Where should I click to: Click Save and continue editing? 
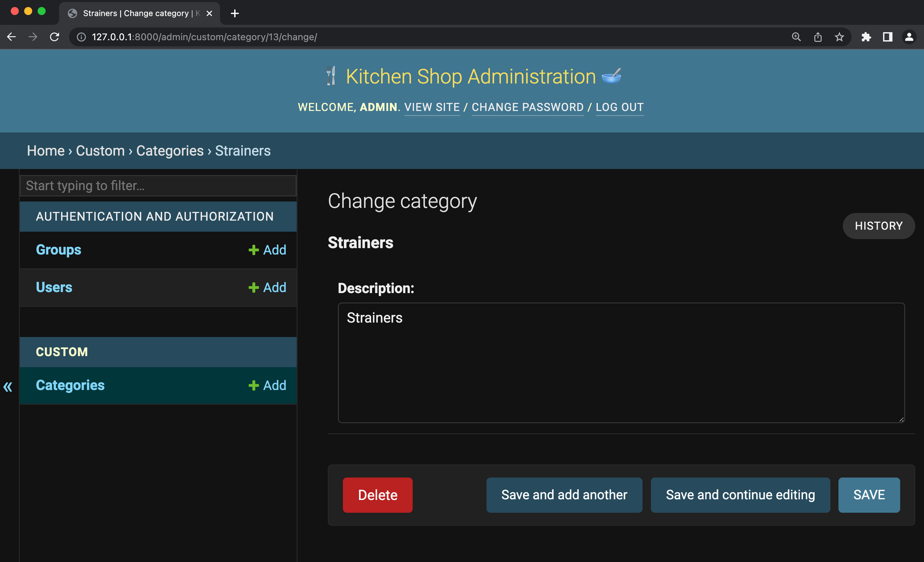pyautogui.click(x=740, y=495)
